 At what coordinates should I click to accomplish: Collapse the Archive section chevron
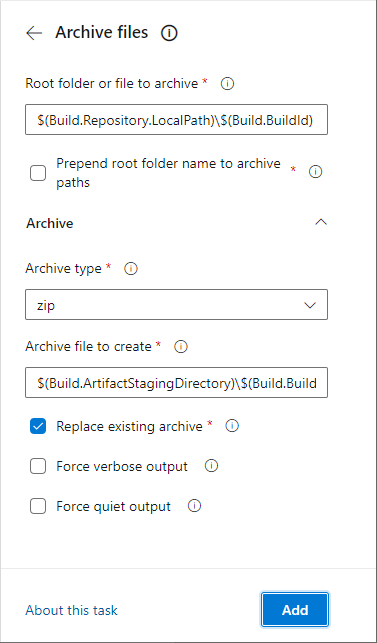point(321,222)
